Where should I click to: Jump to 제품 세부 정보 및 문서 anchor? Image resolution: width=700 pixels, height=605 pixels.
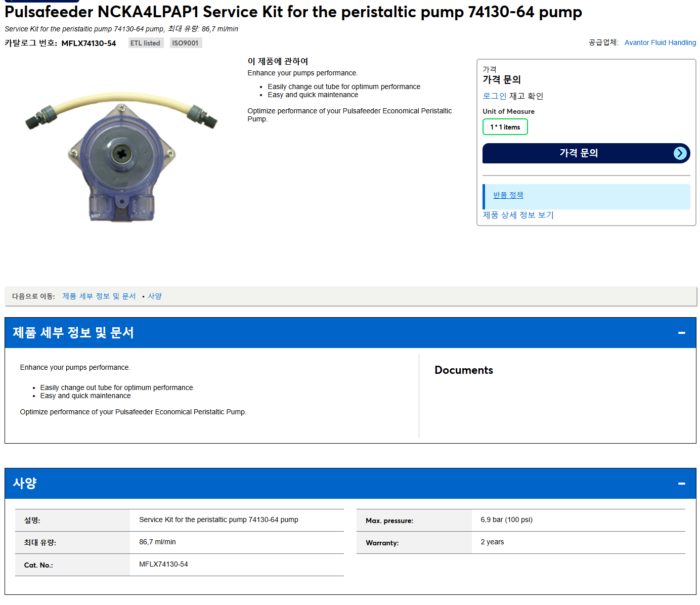(x=99, y=296)
